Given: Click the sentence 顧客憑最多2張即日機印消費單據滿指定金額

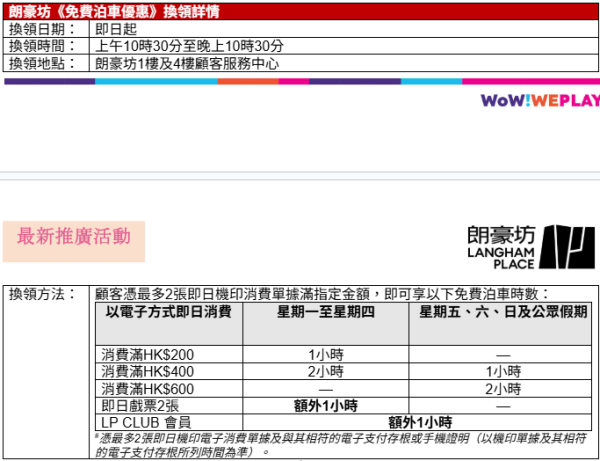Looking at the screenshot, I should point(232,294).
